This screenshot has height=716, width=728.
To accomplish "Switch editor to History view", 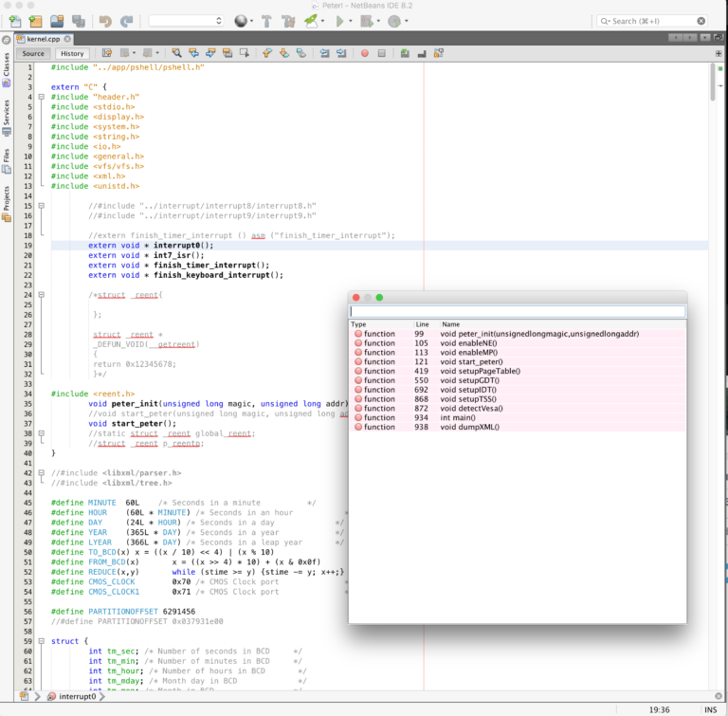I will pyautogui.click(x=72, y=53).
